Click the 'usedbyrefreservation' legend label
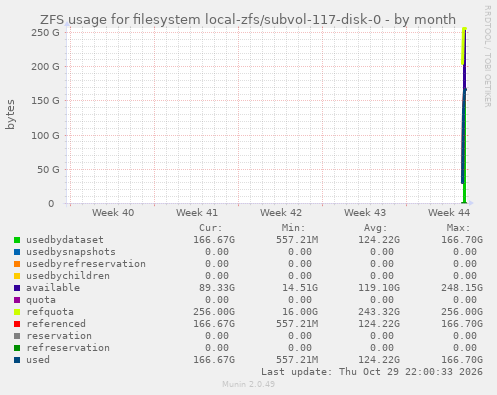 pyautogui.click(x=86, y=264)
